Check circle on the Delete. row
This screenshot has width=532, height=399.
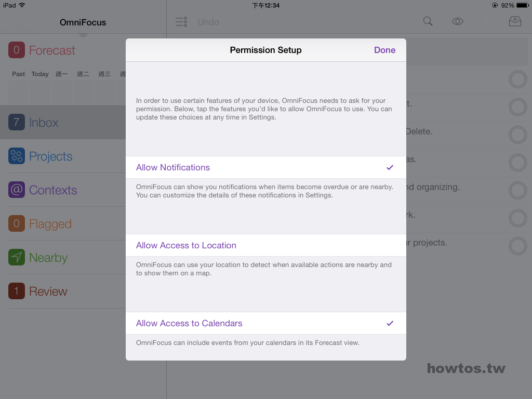[x=518, y=135]
